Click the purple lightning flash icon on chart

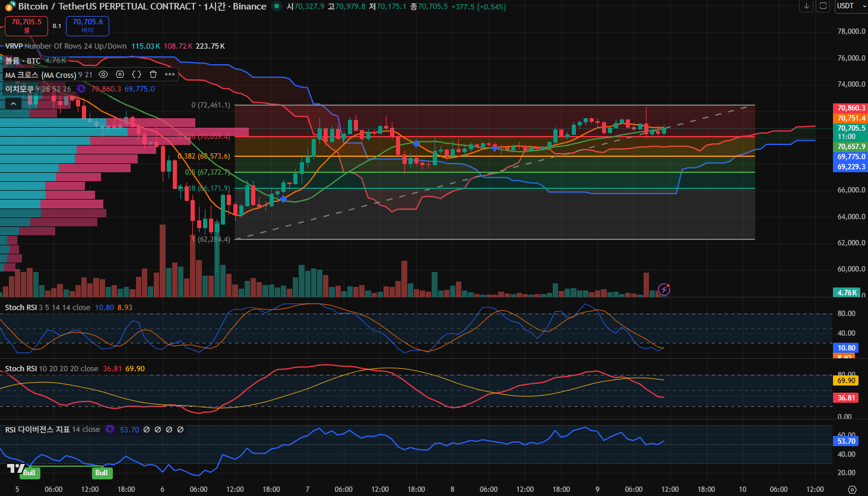[664, 289]
